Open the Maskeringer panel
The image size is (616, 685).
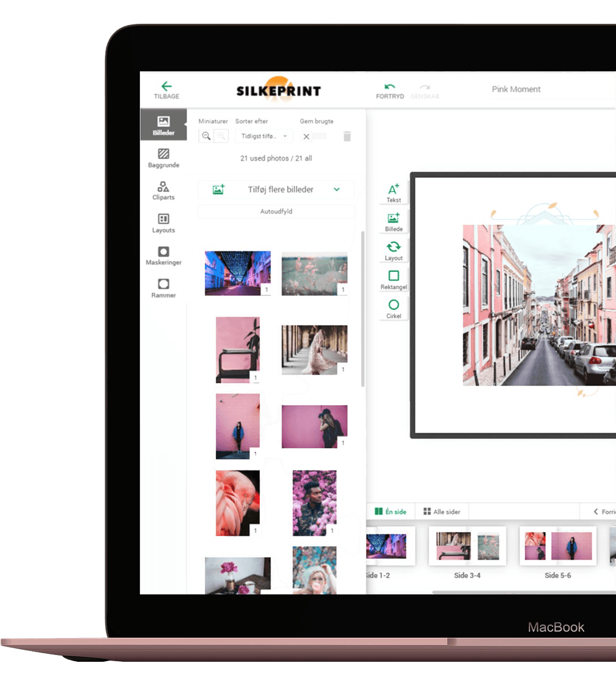(x=164, y=256)
